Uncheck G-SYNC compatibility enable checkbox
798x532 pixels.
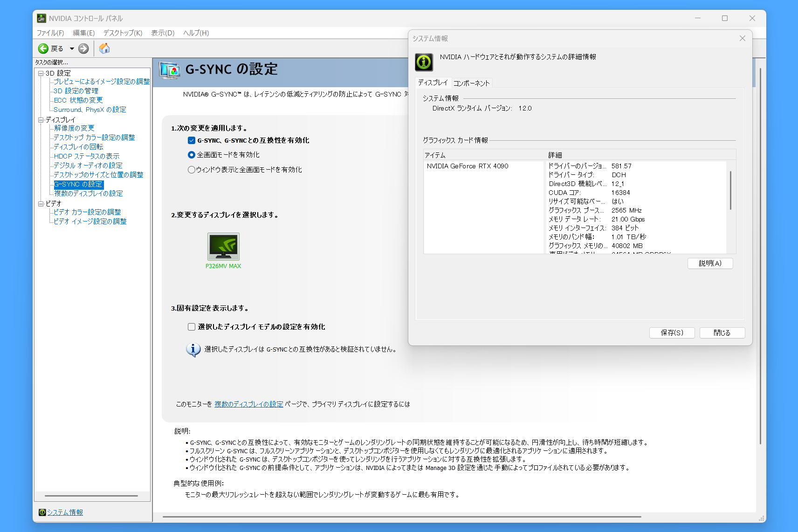click(192, 140)
